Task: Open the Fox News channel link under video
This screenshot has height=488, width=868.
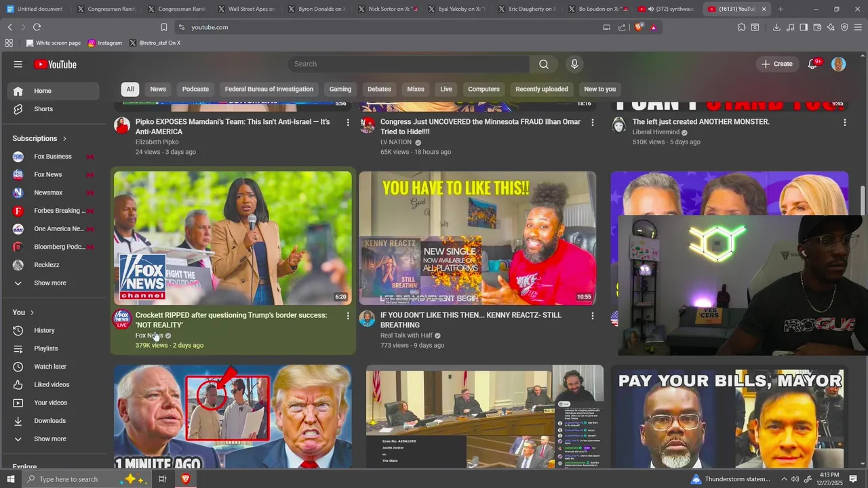Action: tap(149, 335)
